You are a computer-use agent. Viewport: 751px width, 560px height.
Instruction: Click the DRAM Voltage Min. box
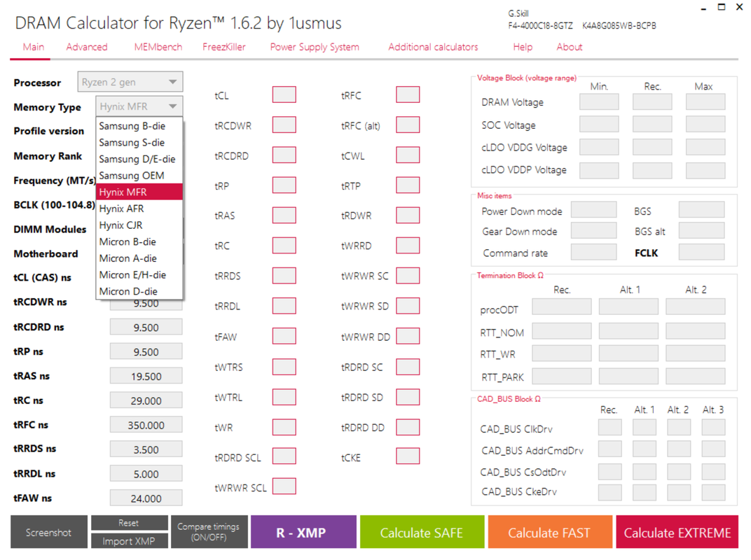coord(599,102)
